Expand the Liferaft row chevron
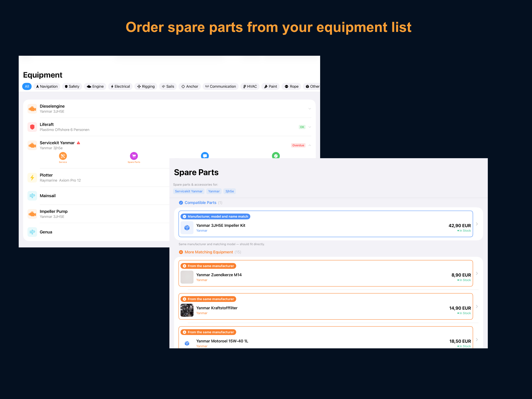 pos(310,127)
